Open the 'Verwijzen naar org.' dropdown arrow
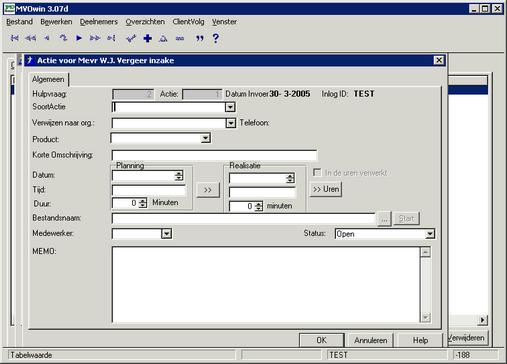Viewport: 507px width, 364px height. click(231, 123)
